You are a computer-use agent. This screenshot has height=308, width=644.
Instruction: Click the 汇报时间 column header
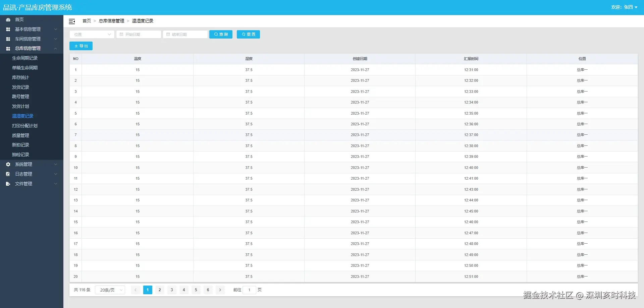point(471,59)
